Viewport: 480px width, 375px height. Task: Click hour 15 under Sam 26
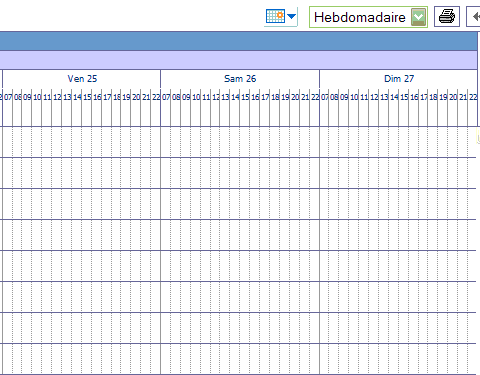point(245,97)
